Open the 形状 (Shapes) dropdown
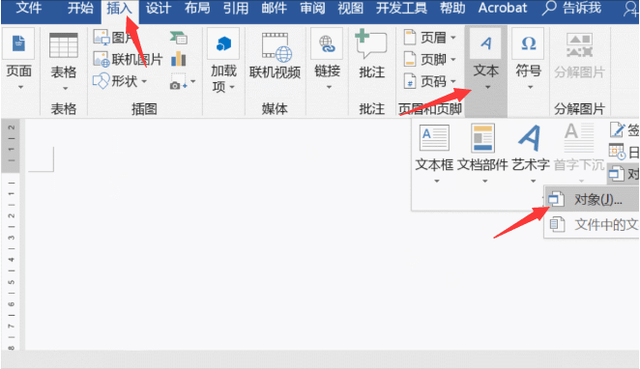640x369 pixels. [120, 81]
